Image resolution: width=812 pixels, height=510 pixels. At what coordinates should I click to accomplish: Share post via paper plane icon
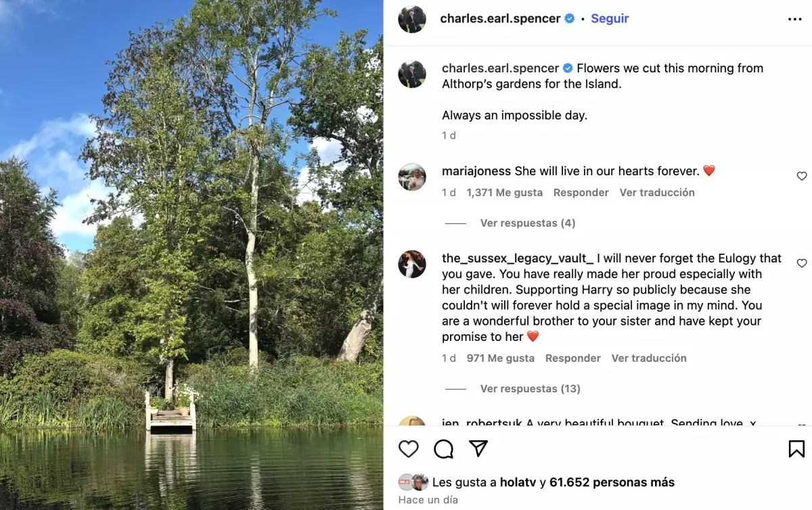tap(478, 449)
